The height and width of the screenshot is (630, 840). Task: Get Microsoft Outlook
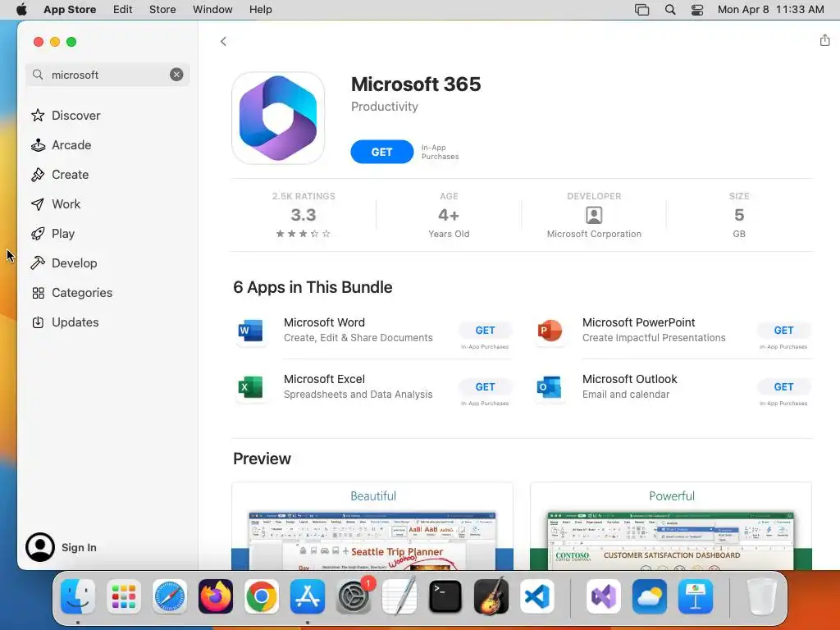[783, 387]
